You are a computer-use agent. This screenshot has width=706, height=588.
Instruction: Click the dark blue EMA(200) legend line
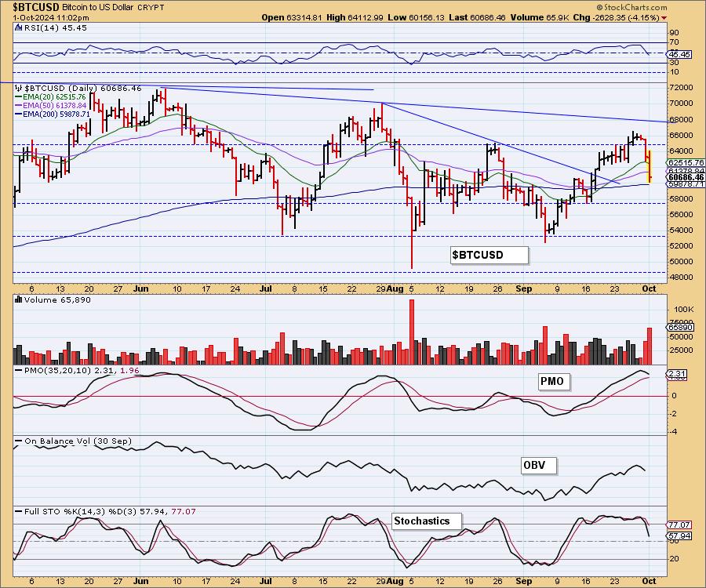[x=19, y=114]
